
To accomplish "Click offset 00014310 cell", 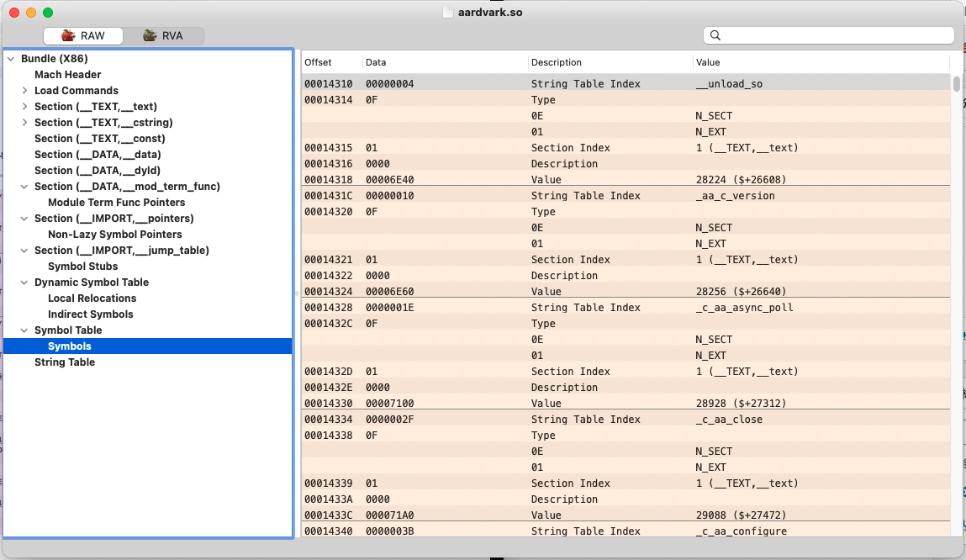I will pos(329,84).
